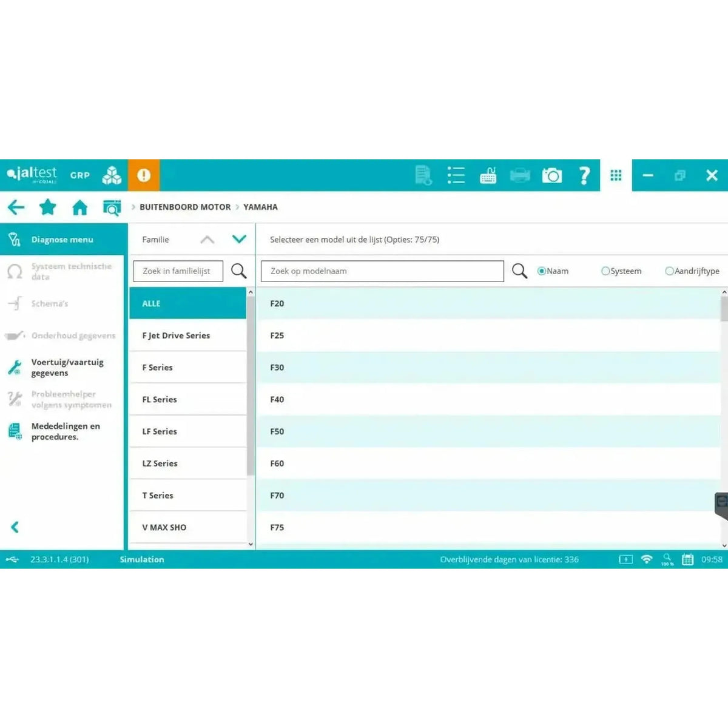Select model F25
This screenshot has height=728, width=728.
click(488, 335)
